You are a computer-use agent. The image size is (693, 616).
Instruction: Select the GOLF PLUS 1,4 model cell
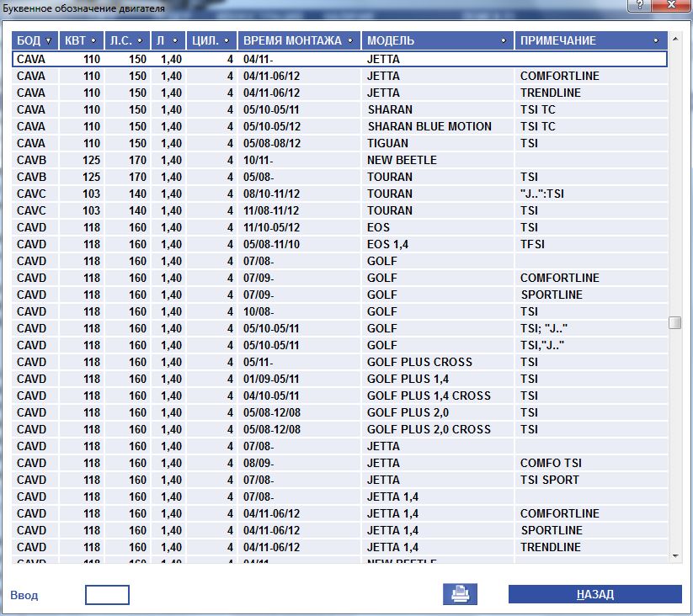438,379
